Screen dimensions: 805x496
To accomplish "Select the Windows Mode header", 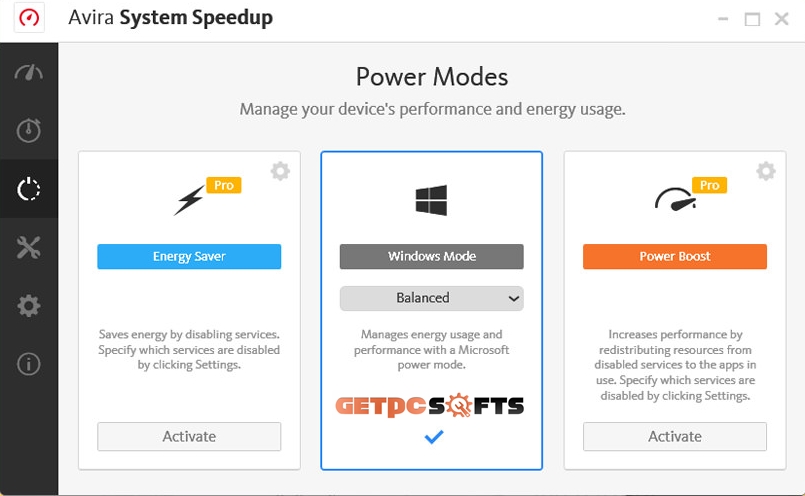I will coord(432,256).
